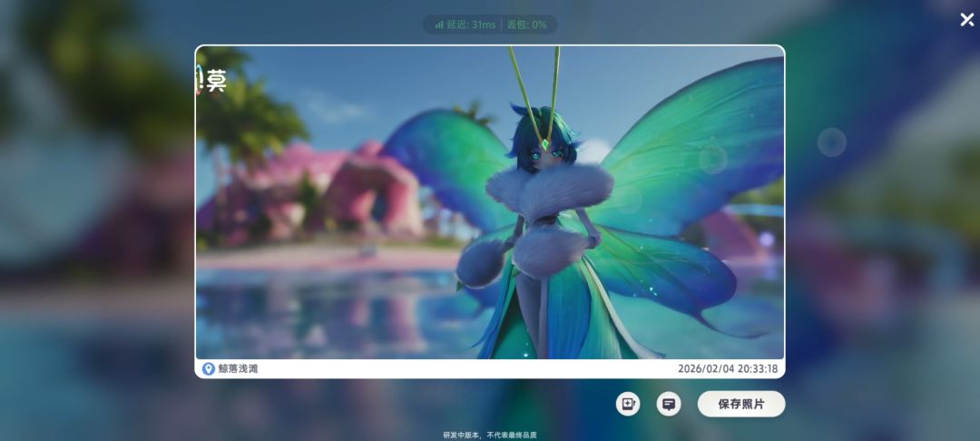Close the photo preview with the X

(x=967, y=20)
